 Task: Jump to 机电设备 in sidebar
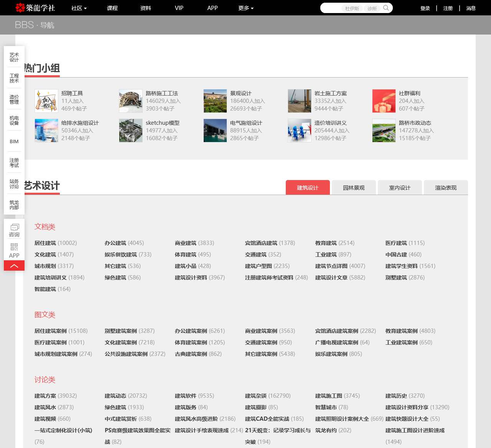coord(14,121)
